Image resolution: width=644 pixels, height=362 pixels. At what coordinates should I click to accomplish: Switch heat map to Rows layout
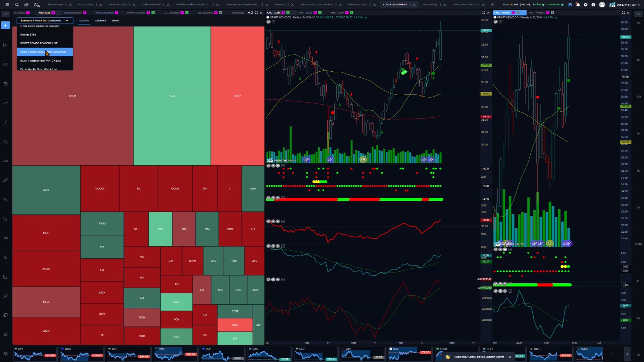tap(115, 21)
